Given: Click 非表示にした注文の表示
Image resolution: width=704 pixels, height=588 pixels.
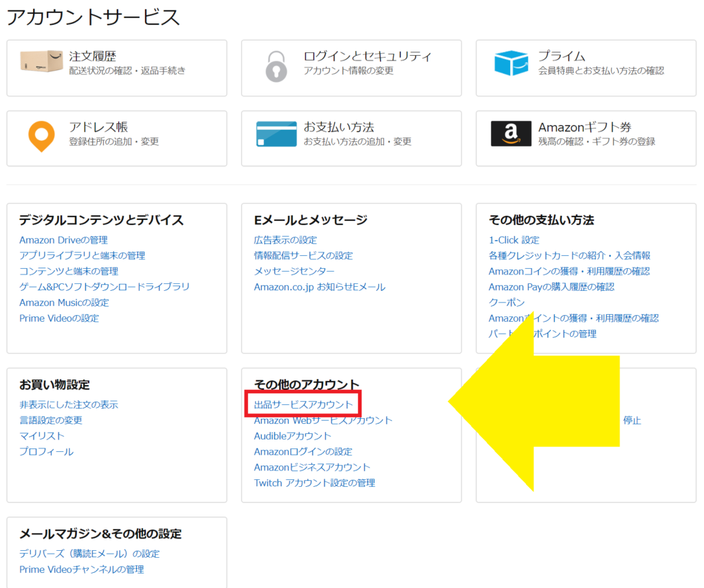Looking at the screenshot, I should tap(69, 405).
